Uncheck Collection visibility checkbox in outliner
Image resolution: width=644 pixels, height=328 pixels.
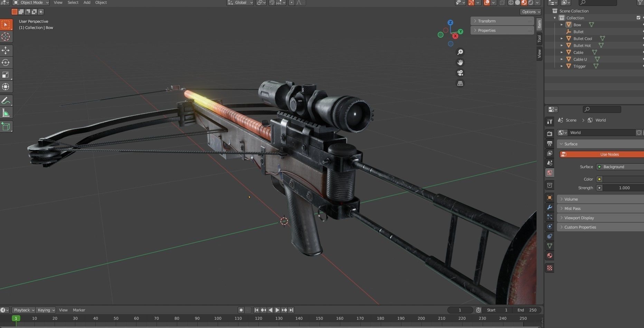tap(638, 18)
